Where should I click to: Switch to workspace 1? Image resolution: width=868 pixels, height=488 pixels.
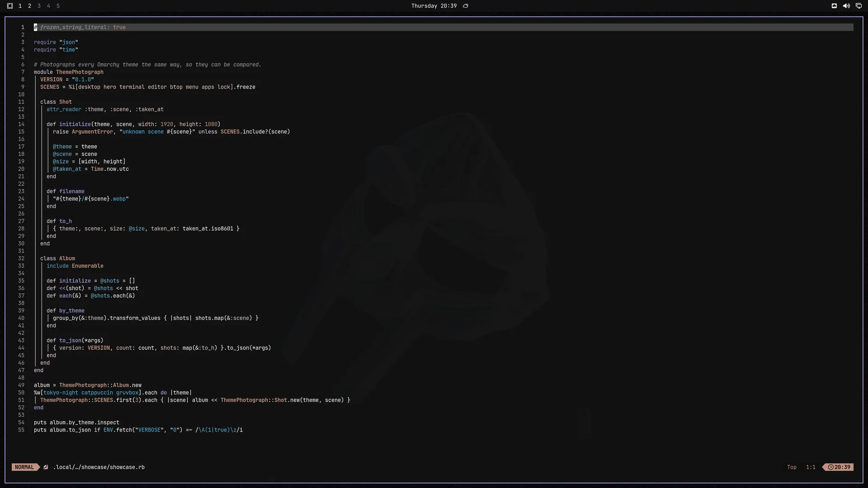click(20, 6)
